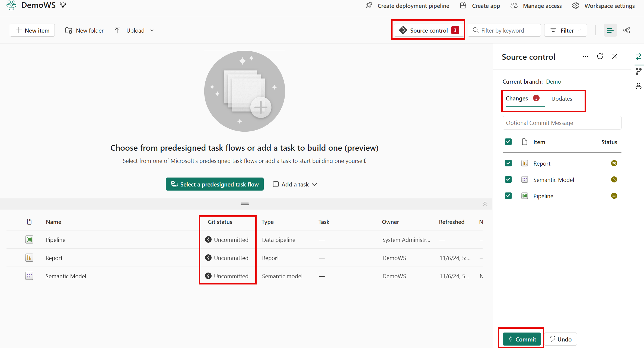Open Source control more options menu

pos(585,56)
